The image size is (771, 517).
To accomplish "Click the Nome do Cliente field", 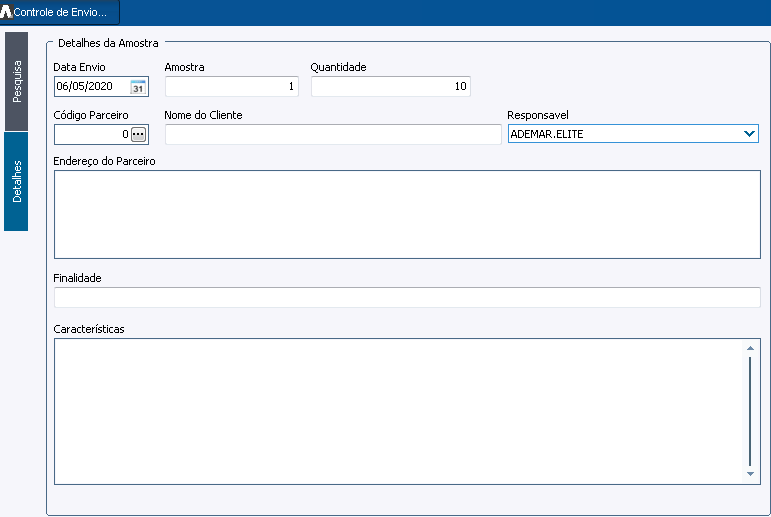I will click(x=333, y=134).
